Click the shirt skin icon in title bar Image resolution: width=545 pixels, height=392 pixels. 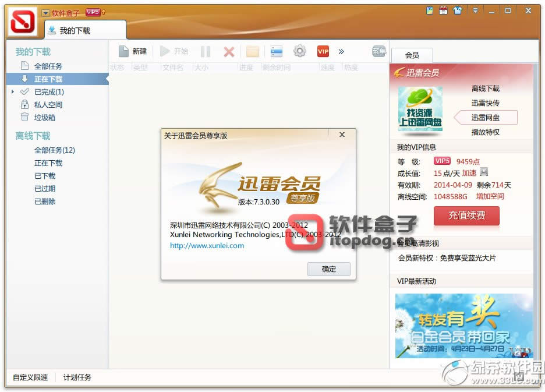point(458,11)
